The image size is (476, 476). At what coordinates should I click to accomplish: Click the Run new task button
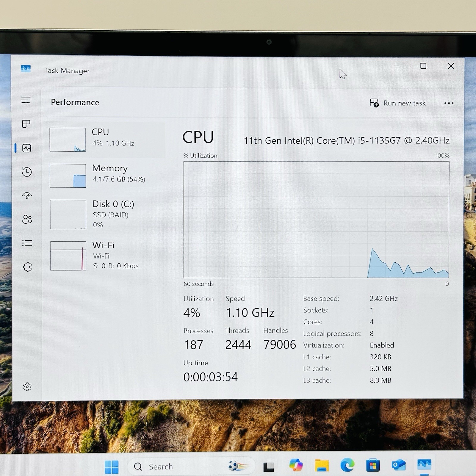[397, 103]
